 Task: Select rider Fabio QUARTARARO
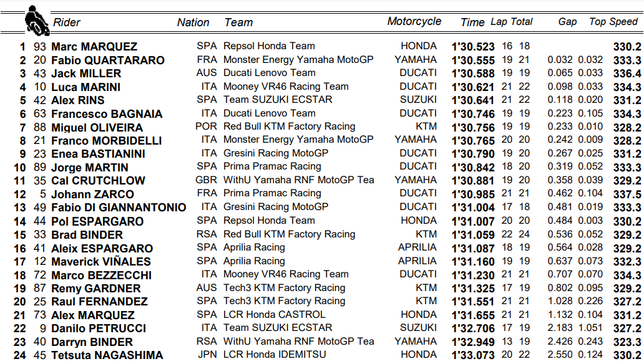coord(108,60)
